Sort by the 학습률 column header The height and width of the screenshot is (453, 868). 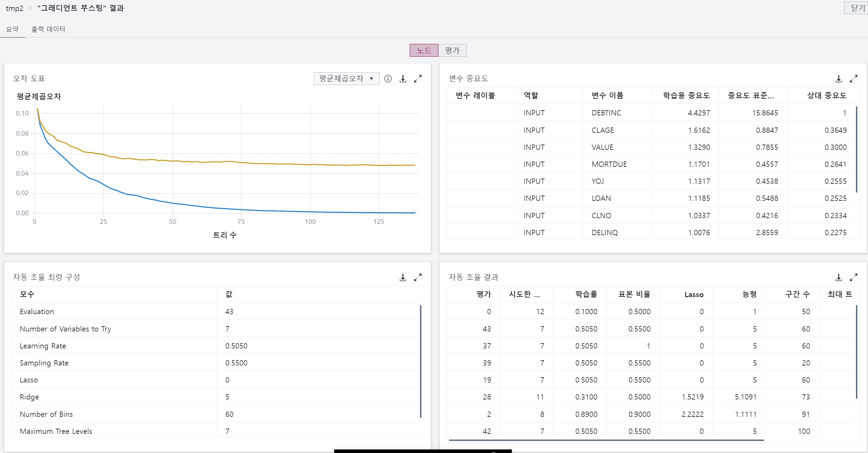pos(586,294)
